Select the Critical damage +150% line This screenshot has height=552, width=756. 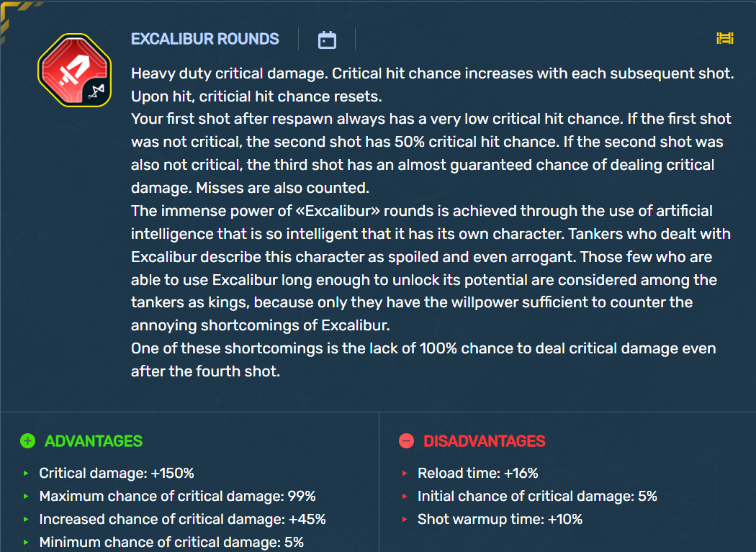(x=117, y=474)
